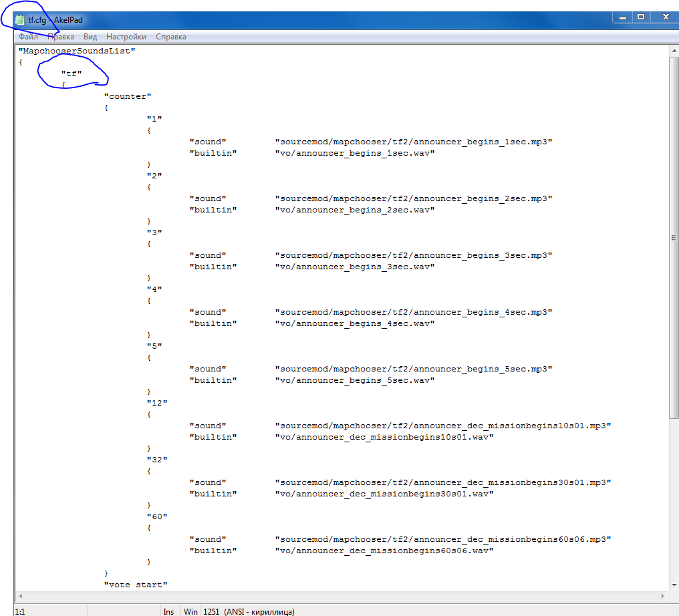
Task: Click the missionbegins60s06.mp3 path
Action: tap(443, 539)
